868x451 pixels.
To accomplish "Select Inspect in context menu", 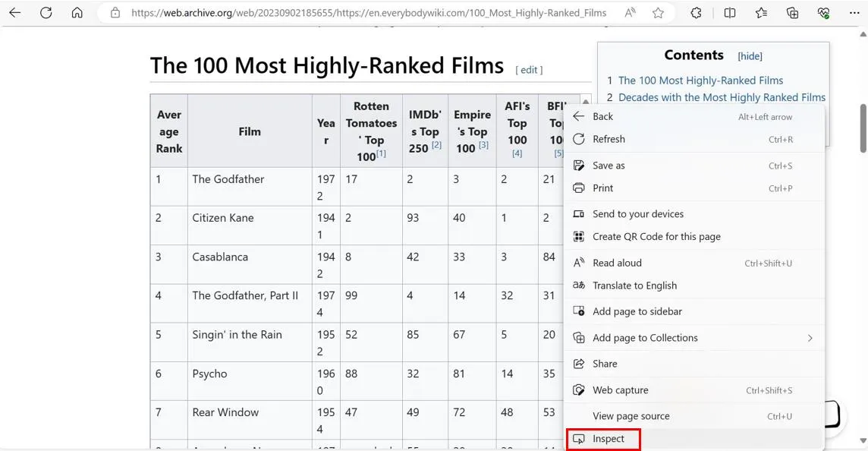I will (694, 439).
